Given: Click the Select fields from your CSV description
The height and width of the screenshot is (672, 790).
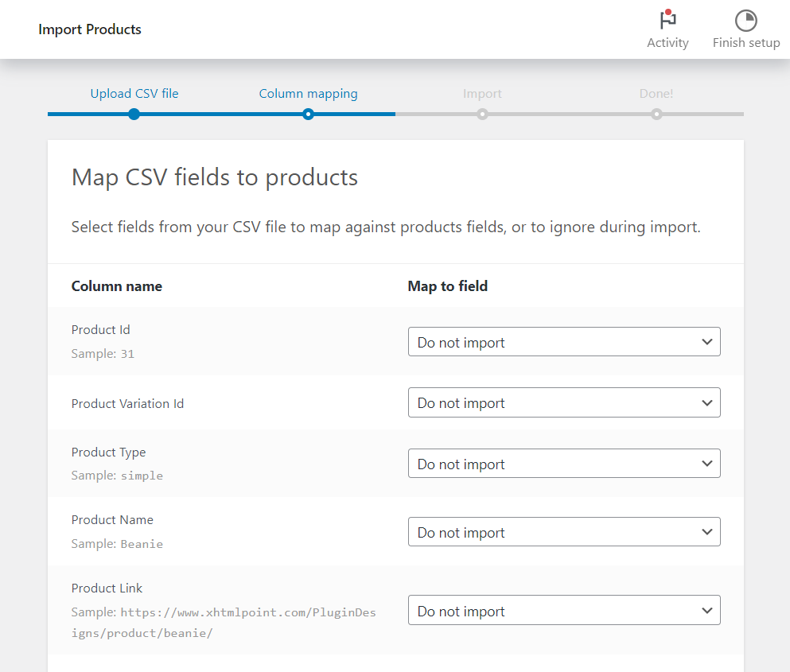Looking at the screenshot, I should 386,227.
